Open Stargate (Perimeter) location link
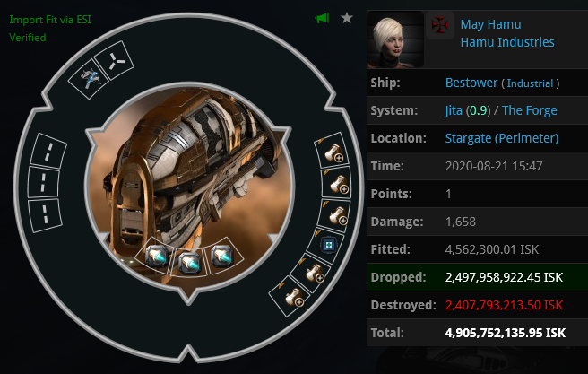This screenshot has width=588, height=374. [x=502, y=138]
